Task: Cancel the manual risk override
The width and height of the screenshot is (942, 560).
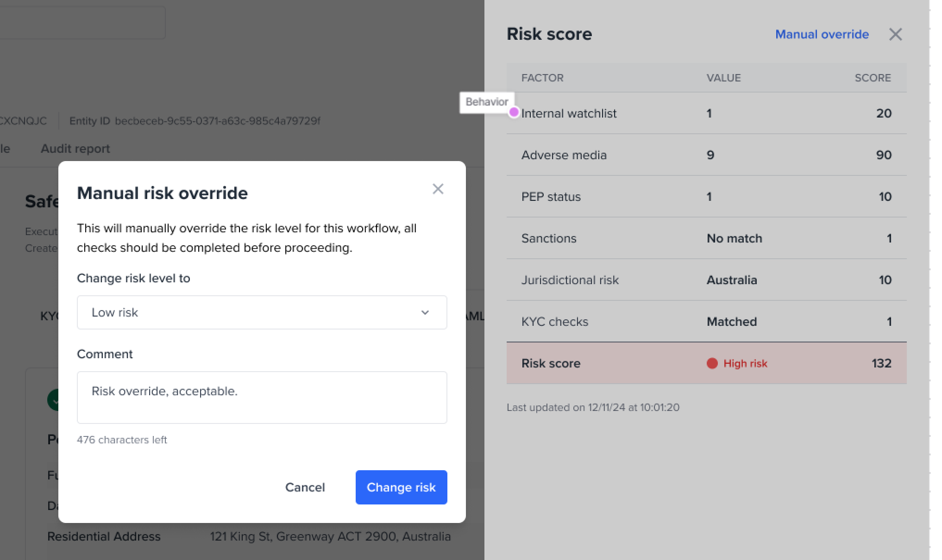Action: point(305,487)
